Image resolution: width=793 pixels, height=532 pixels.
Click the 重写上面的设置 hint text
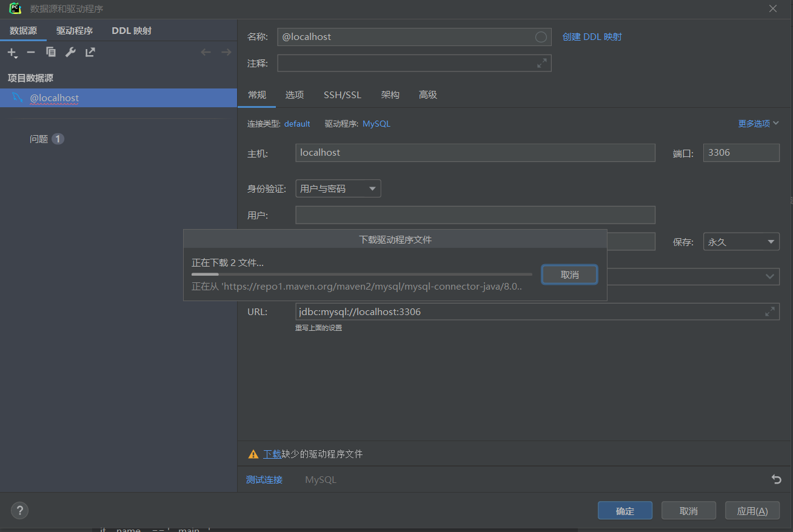(319, 328)
